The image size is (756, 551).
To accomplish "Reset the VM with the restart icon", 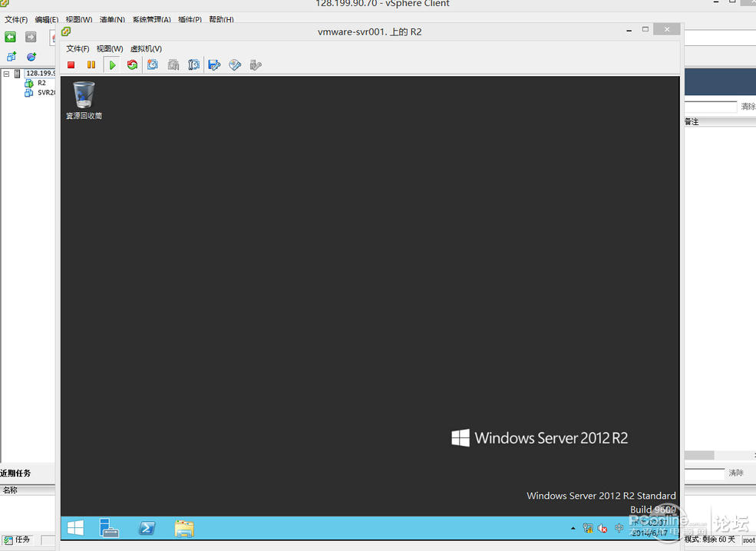I will click(132, 64).
